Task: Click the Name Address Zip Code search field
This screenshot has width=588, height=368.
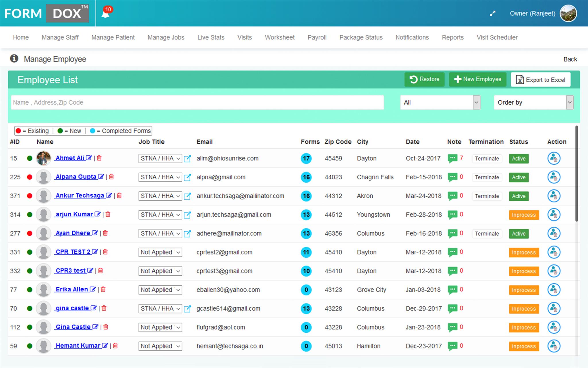Action: point(196,102)
